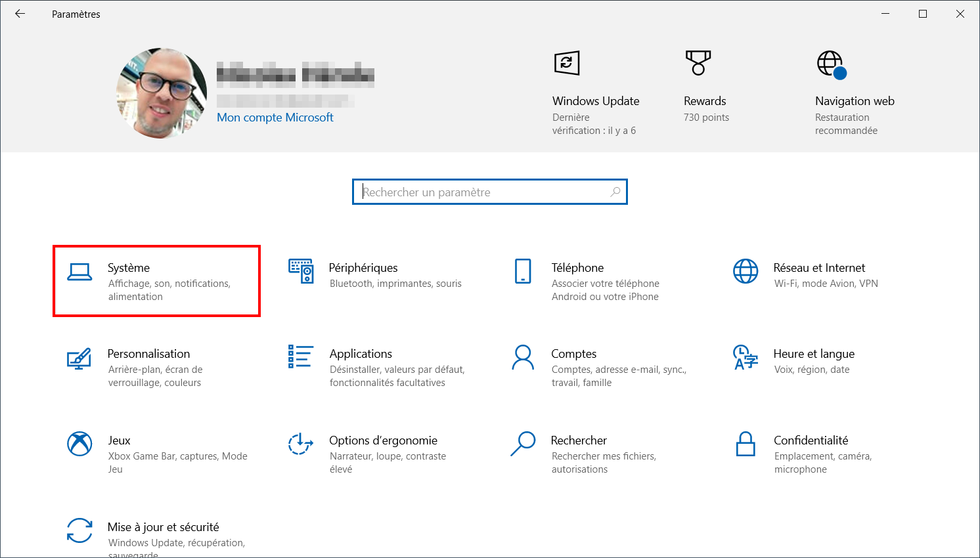
Task: Click the Paramètres window title
Action: (76, 14)
